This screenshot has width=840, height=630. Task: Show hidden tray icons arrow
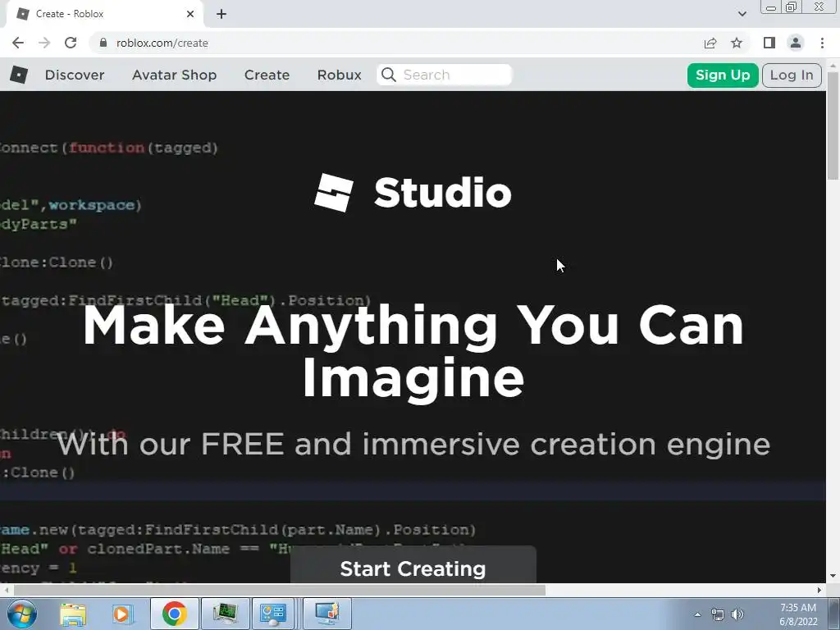[x=697, y=614]
